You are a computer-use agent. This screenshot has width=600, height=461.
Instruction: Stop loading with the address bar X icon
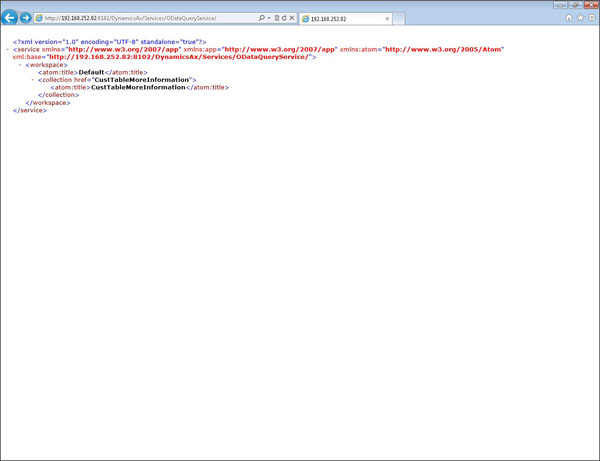(292, 18)
